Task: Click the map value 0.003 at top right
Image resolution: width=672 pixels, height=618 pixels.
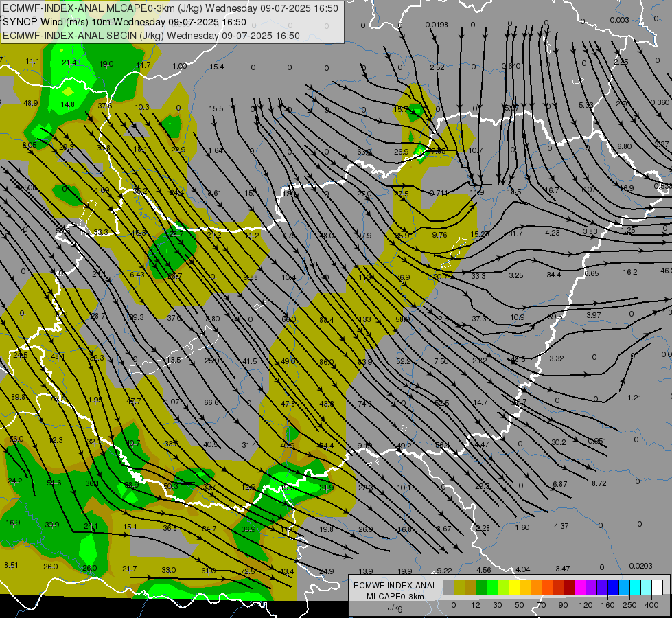Action: 619,20
